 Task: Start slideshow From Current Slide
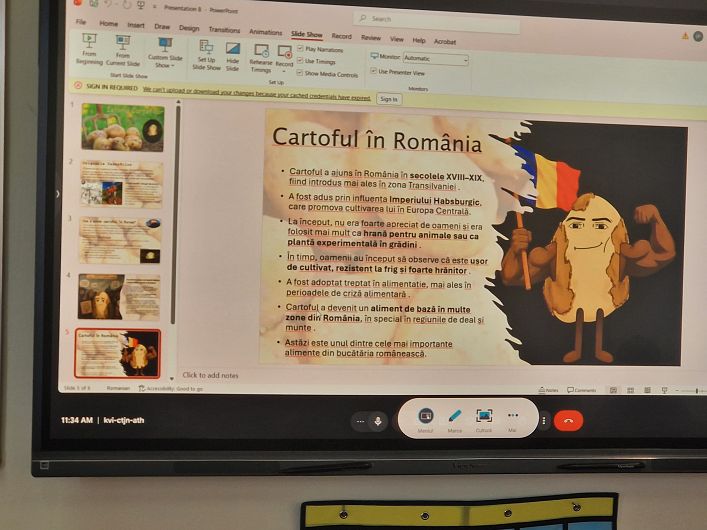123,51
